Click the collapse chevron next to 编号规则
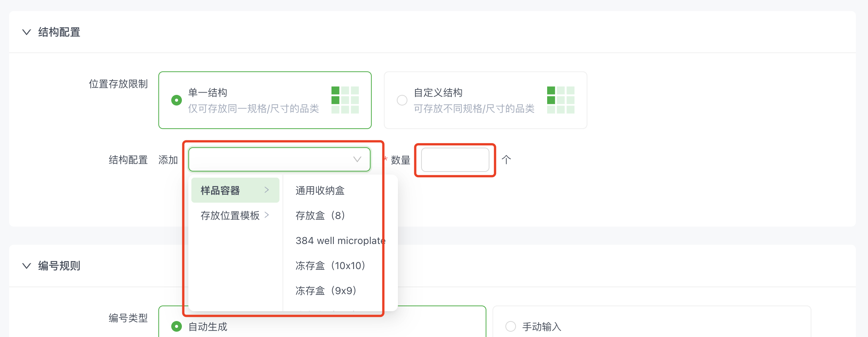The height and width of the screenshot is (337, 868). pos(26,266)
